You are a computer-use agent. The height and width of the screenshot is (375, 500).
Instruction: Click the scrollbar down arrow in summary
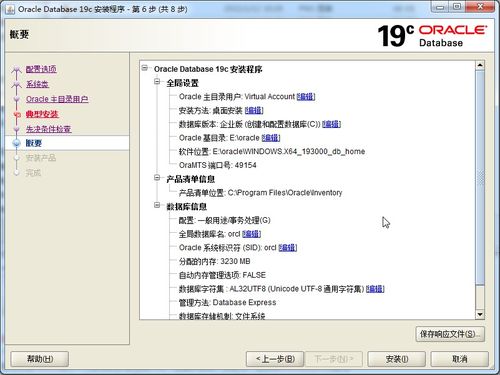pos(480,314)
